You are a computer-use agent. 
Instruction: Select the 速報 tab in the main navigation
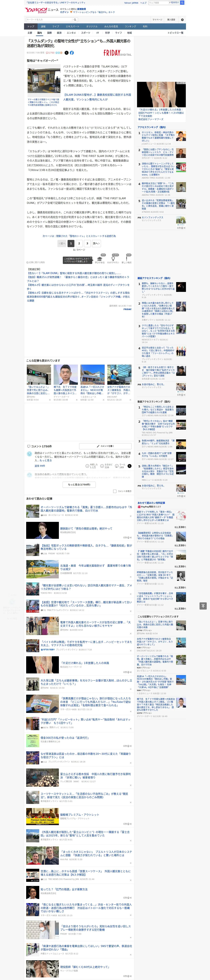coord(43,27)
